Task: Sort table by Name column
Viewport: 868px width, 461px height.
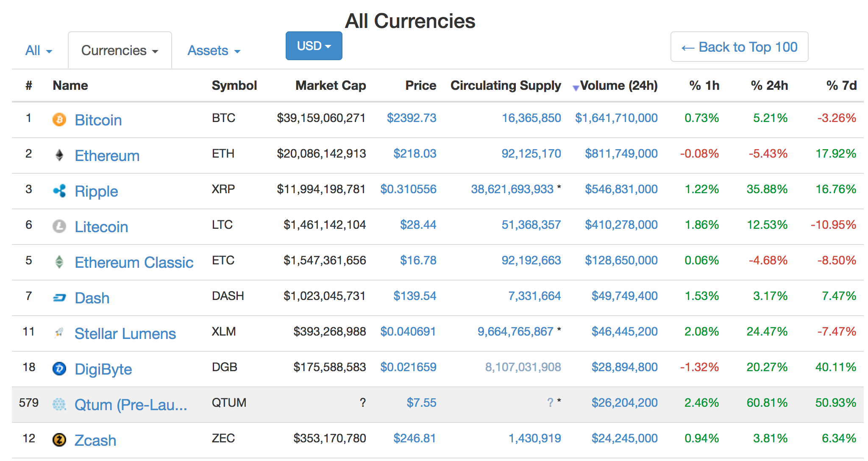Action: pyautogui.click(x=70, y=85)
